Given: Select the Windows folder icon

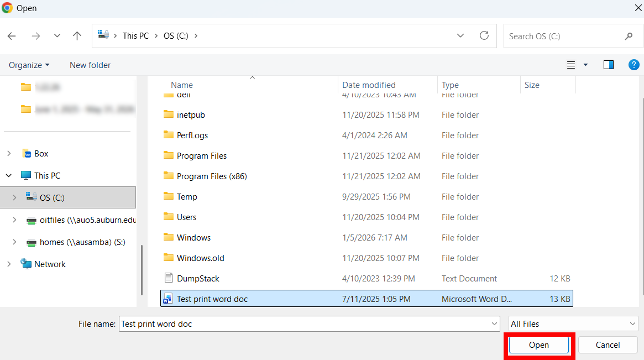Looking at the screenshot, I should (169, 237).
